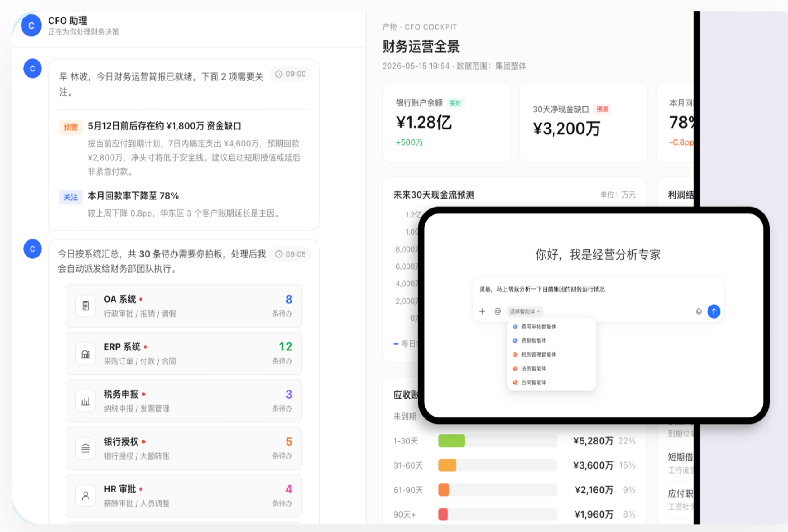This screenshot has width=788, height=532.
Task: Click the OA 系统 document icon
Action: [x=85, y=306]
